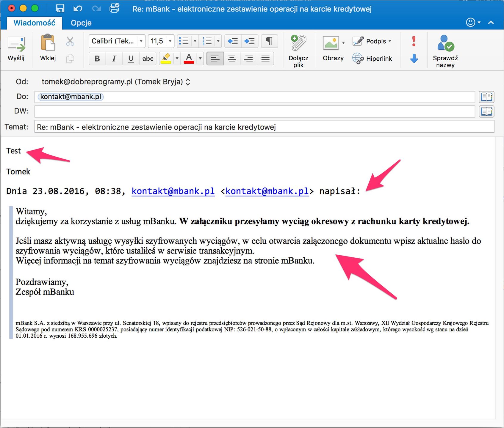Toggle italic formatting
Image resolution: width=504 pixels, height=428 pixels.
tap(114, 59)
